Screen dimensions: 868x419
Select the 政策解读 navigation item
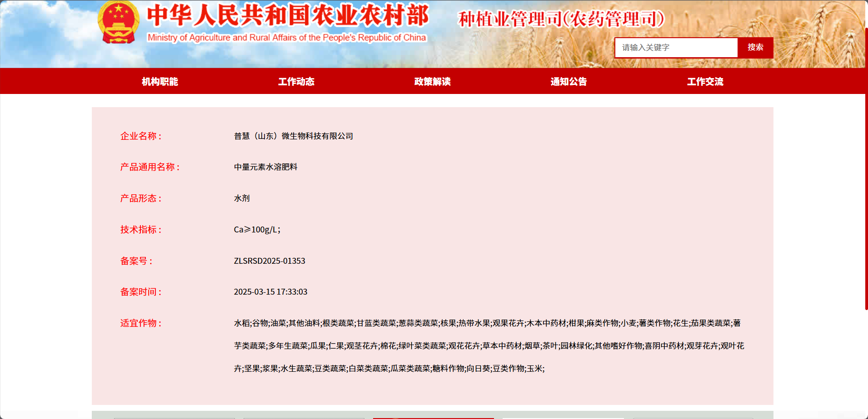tap(433, 82)
